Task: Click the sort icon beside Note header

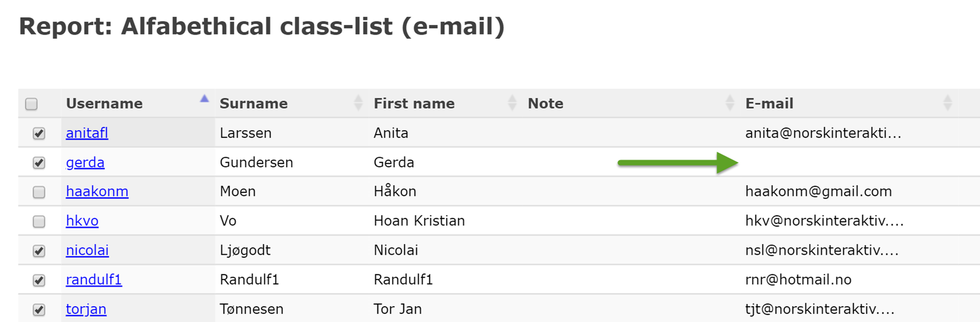Action: (x=731, y=103)
